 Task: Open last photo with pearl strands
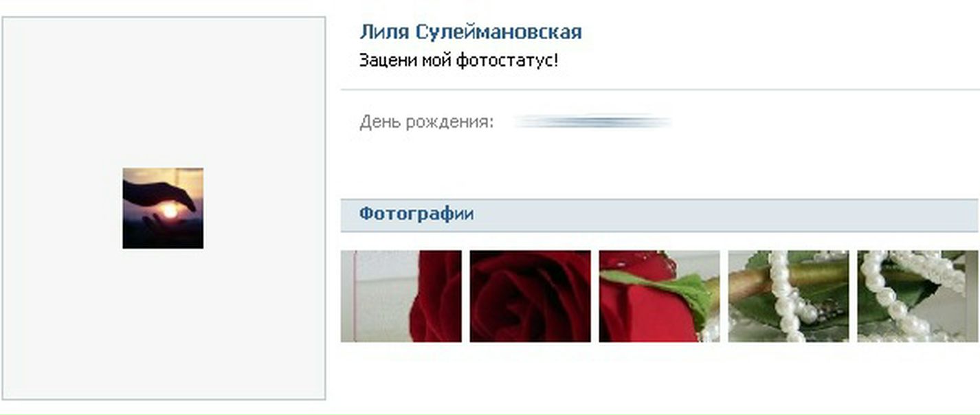pos(917,296)
